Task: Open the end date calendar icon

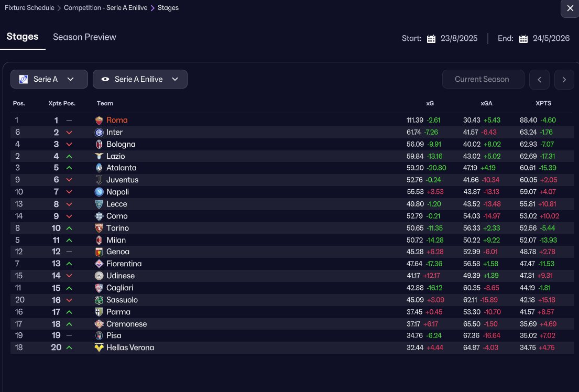Action: click(x=523, y=39)
